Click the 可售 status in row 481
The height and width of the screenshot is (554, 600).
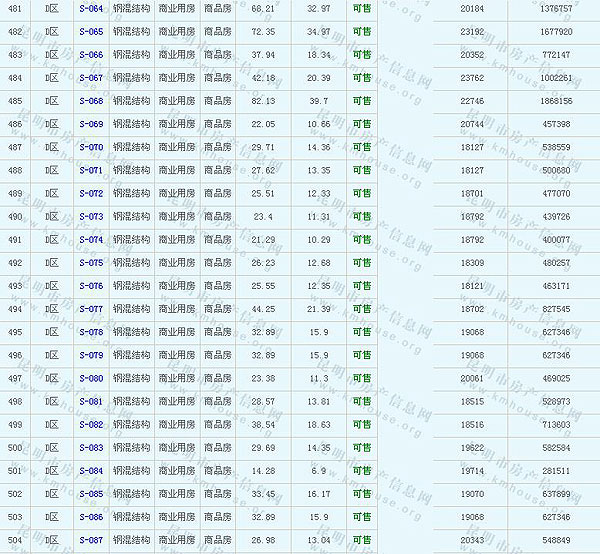(x=361, y=8)
